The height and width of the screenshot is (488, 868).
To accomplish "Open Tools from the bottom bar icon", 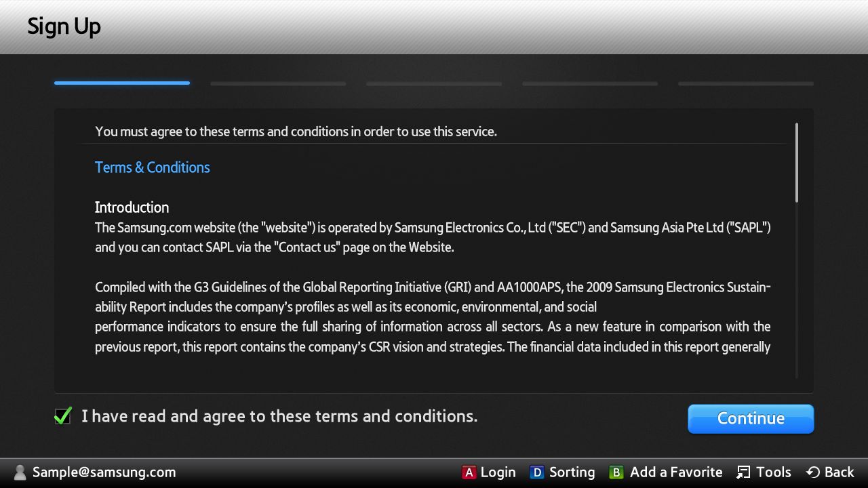I will point(743,472).
